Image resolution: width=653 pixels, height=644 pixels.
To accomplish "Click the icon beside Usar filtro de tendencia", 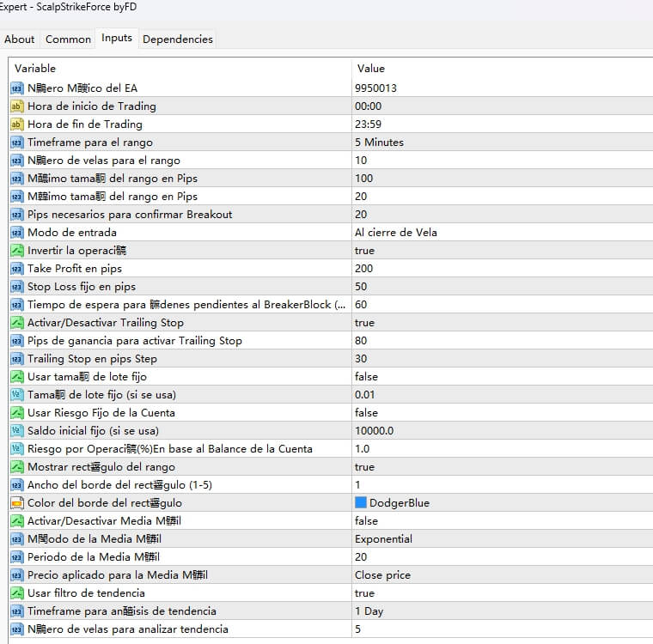I will pyautogui.click(x=17, y=593).
